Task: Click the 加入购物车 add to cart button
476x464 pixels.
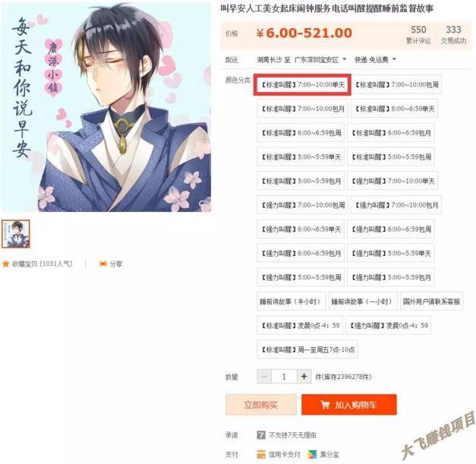Action: tap(349, 405)
